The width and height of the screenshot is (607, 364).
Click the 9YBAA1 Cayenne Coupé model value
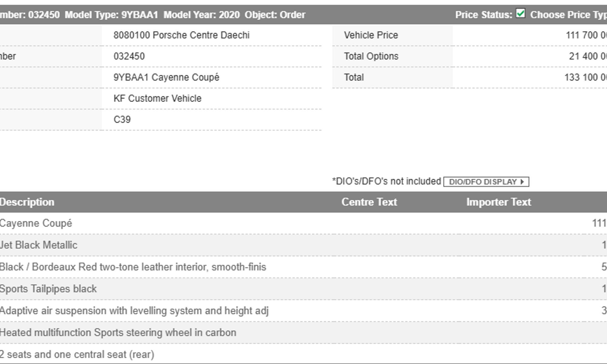click(166, 77)
